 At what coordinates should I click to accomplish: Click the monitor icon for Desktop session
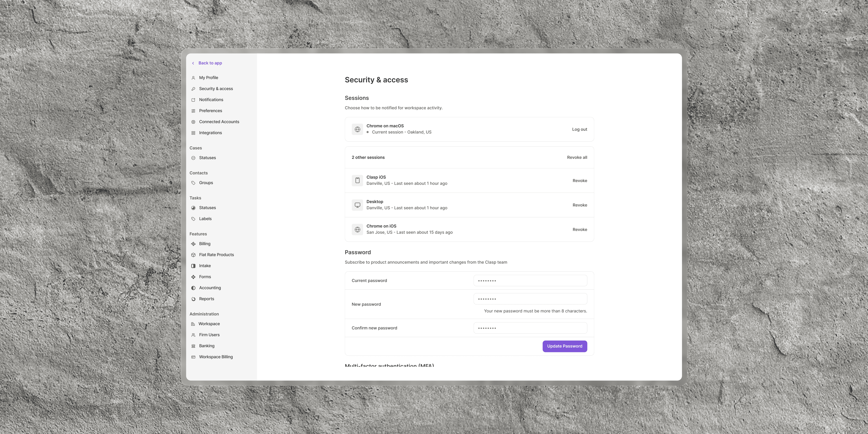pyautogui.click(x=357, y=205)
